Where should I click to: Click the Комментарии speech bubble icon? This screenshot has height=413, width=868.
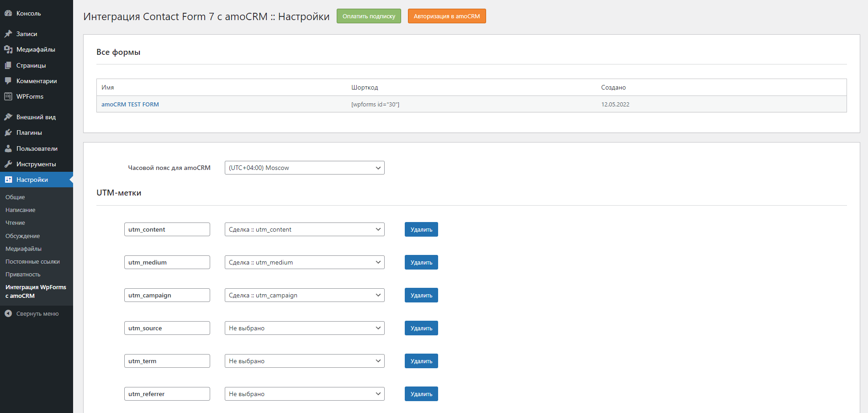pyautogui.click(x=8, y=81)
